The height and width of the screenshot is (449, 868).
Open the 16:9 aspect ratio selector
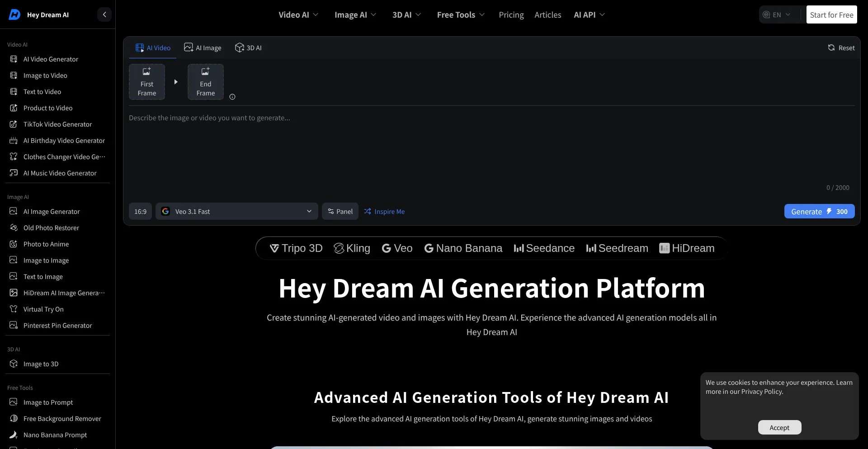140,211
